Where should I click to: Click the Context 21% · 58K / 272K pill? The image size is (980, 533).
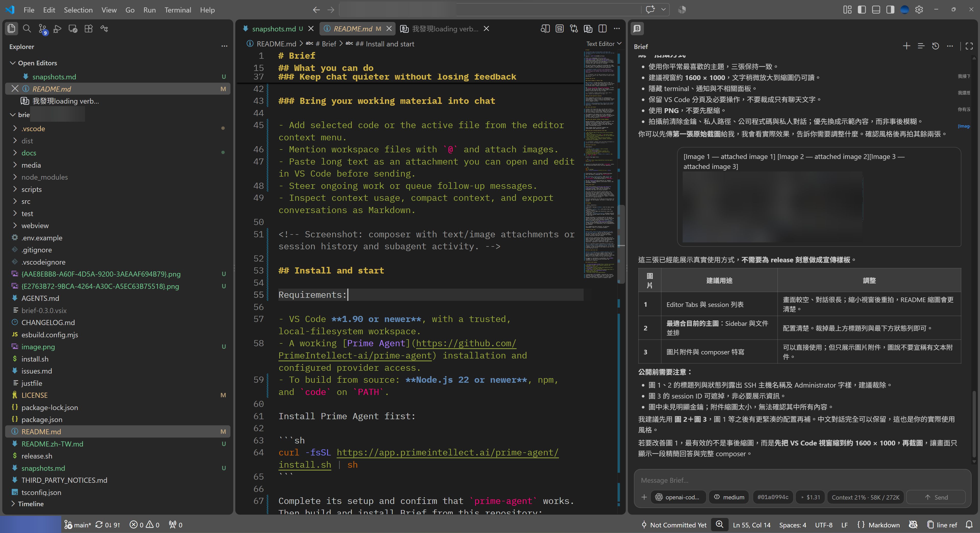coord(865,497)
